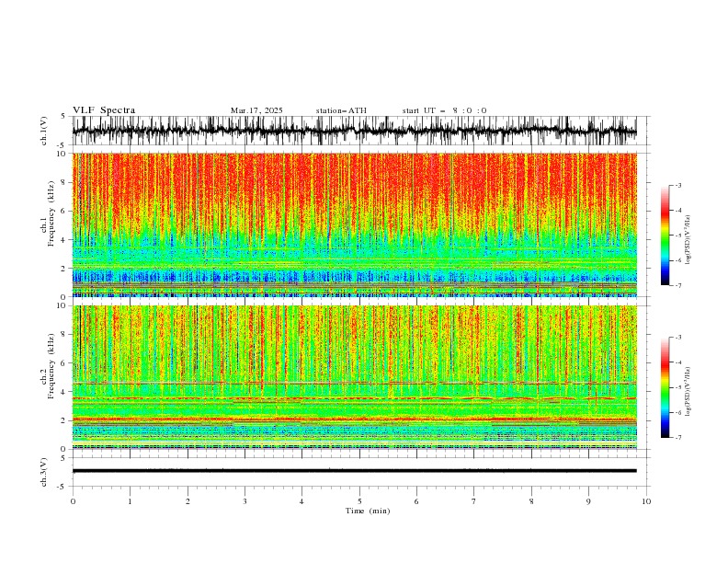Select the "start UT = 8 :0 :0" label
728x563 pixels.
click(444, 110)
